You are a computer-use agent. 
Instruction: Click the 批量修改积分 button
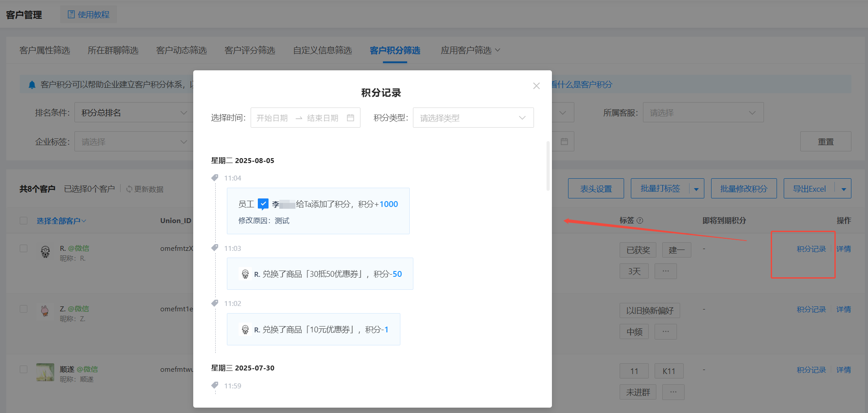pos(743,189)
